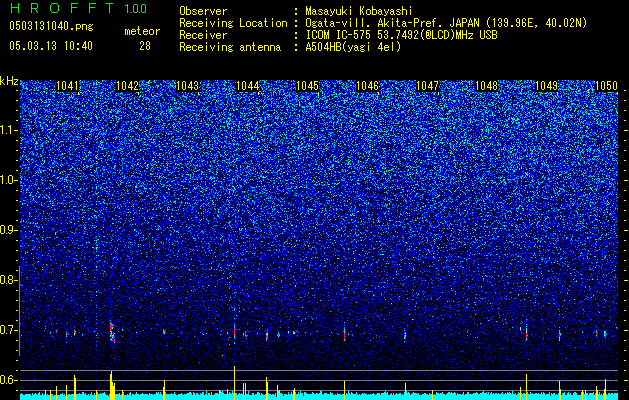629x400 pixels.
Task: Click the Receiver field label
Action: click(x=203, y=35)
